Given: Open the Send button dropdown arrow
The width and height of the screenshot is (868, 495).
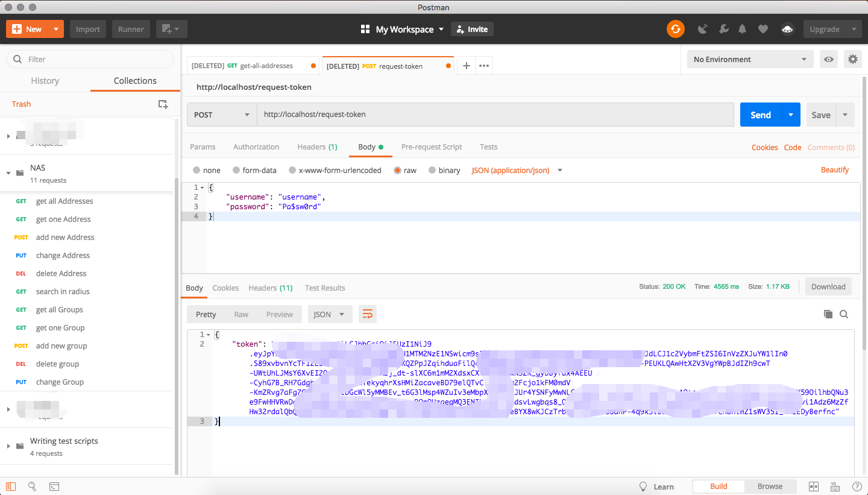Looking at the screenshot, I should [x=791, y=115].
